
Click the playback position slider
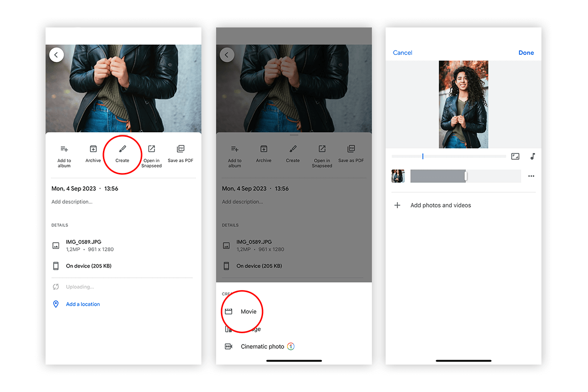coord(423,156)
